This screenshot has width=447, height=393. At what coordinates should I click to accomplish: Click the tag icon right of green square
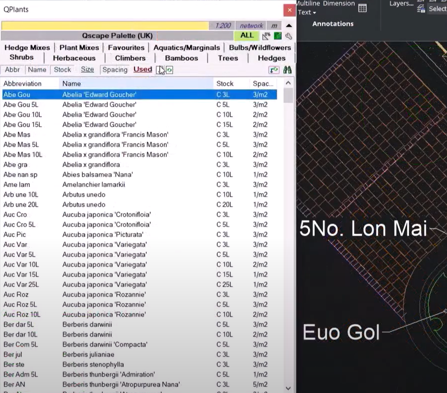point(288,36)
